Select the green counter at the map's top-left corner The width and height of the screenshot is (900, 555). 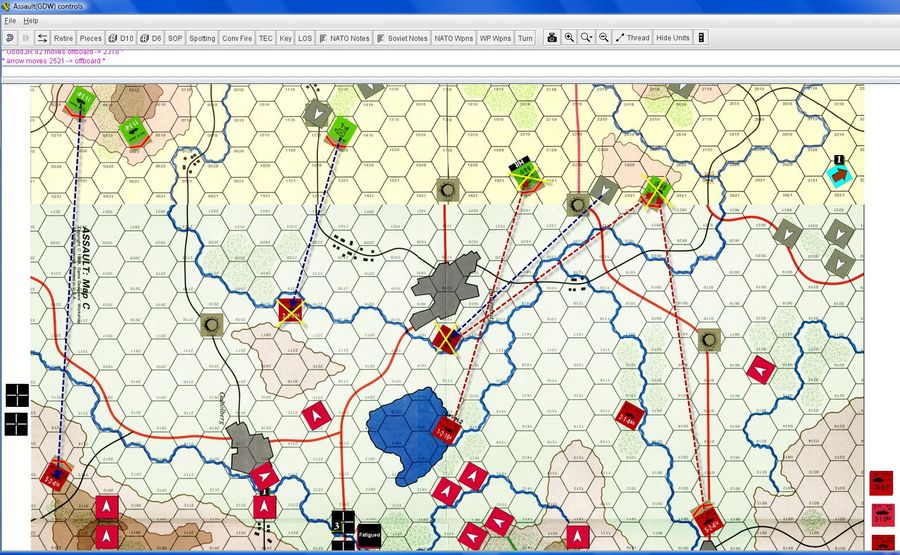pos(79,100)
